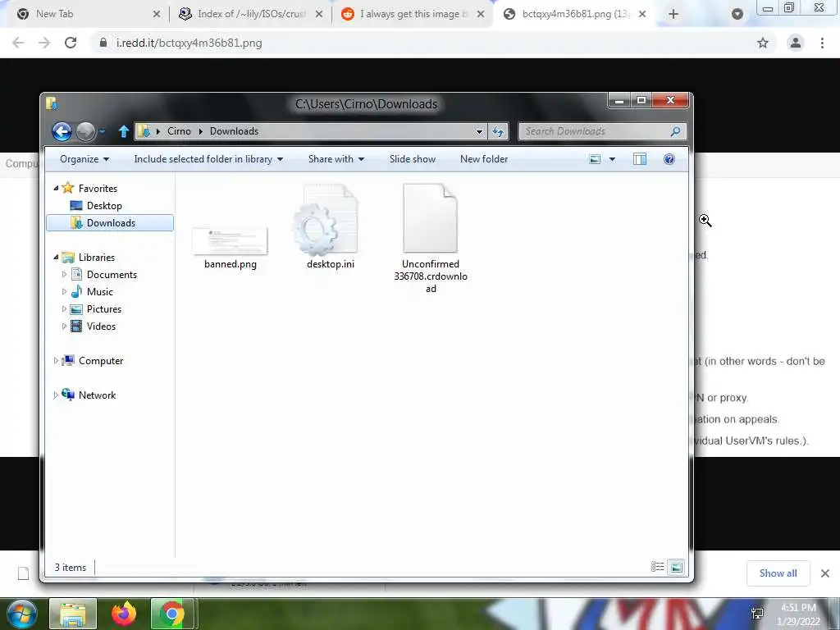
Task: Expand the Network node
Action: point(56,395)
